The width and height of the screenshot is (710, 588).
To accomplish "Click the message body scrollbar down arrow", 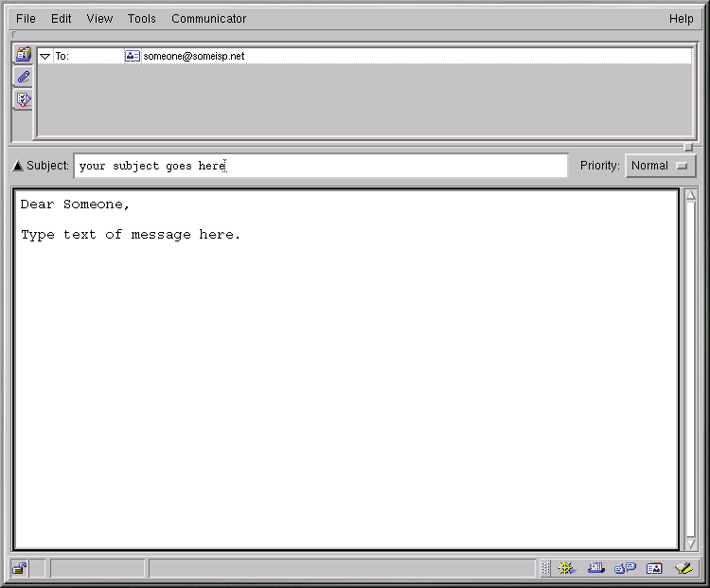I will (x=691, y=543).
